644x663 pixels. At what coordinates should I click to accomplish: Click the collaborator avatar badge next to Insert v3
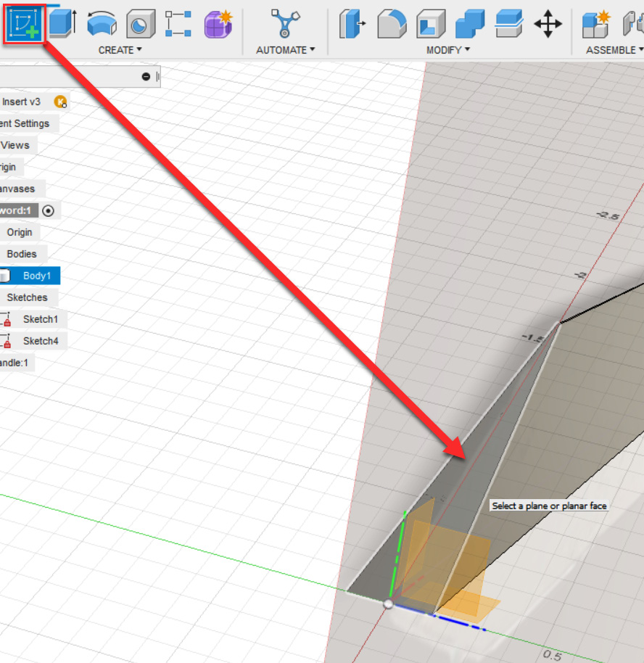point(60,102)
